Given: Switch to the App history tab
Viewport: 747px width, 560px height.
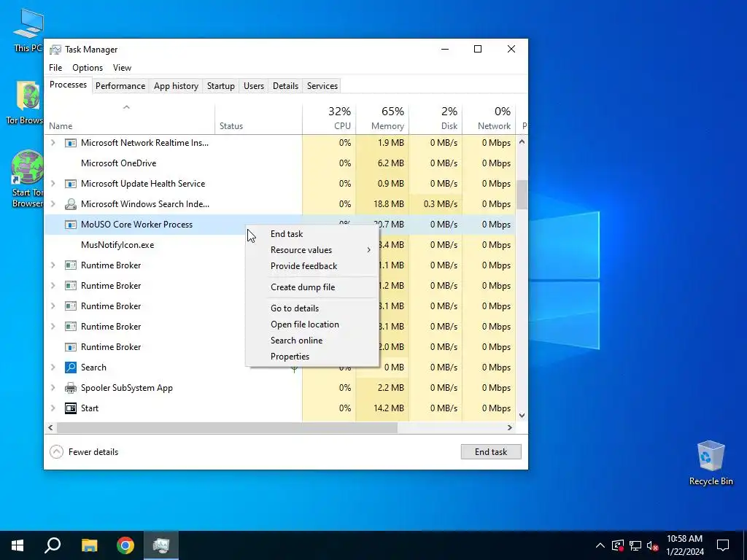Looking at the screenshot, I should [x=176, y=86].
